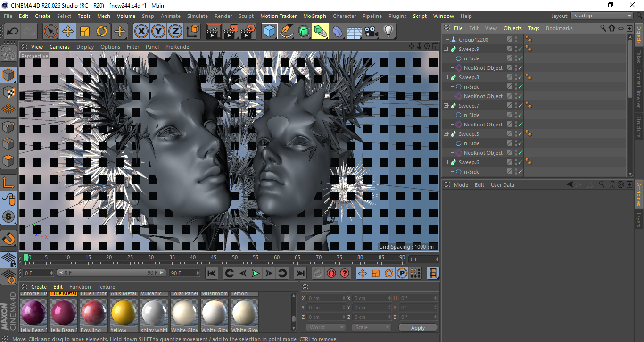The image size is (644, 342).
Task: Disable the Sweep.8 green checkmark
Action: [520, 77]
